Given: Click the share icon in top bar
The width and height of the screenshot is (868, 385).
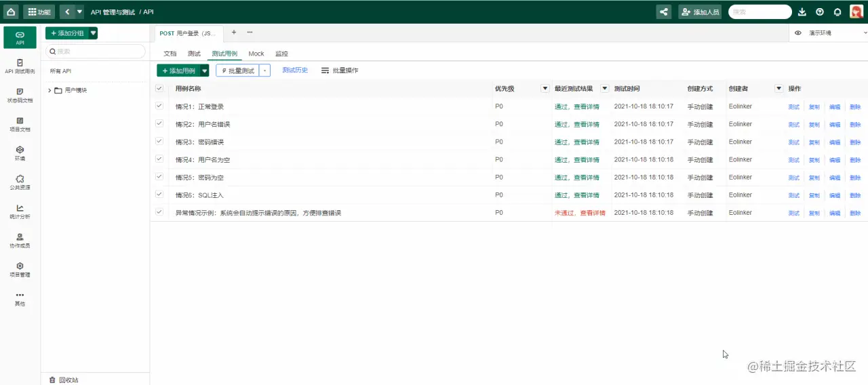Looking at the screenshot, I should pos(664,12).
